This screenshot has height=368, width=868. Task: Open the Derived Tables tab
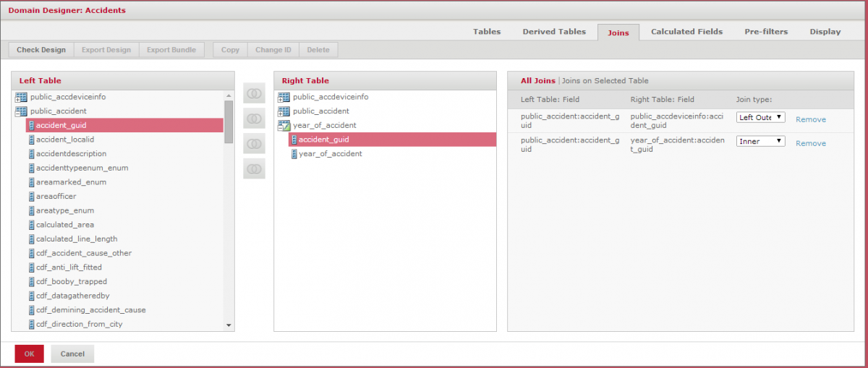pos(554,32)
